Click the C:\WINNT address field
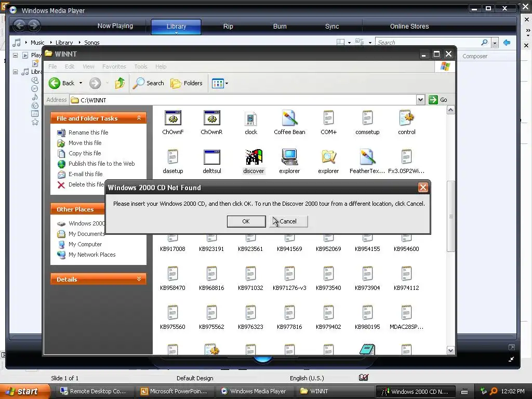Image resolution: width=532 pixels, height=399 pixels. [x=243, y=100]
